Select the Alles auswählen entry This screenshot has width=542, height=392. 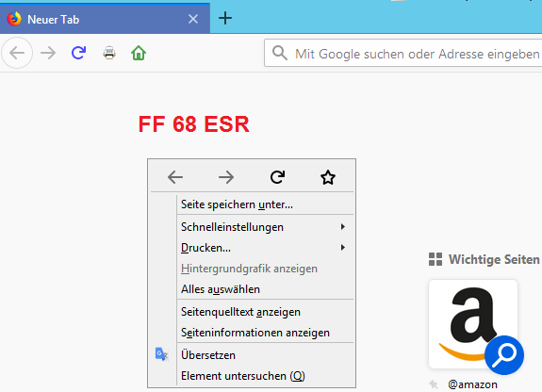(x=265, y=289)
